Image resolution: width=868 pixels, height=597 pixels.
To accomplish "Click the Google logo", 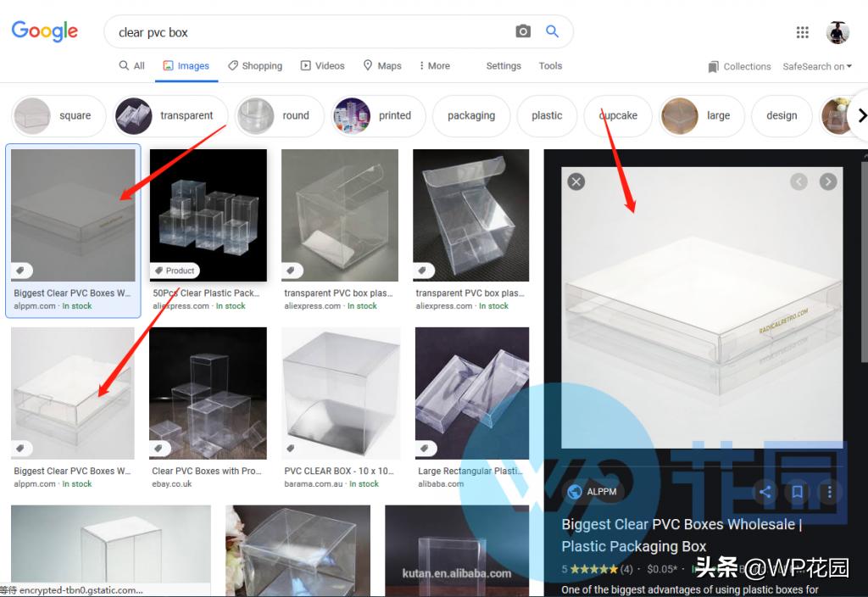I will (44, 31).
